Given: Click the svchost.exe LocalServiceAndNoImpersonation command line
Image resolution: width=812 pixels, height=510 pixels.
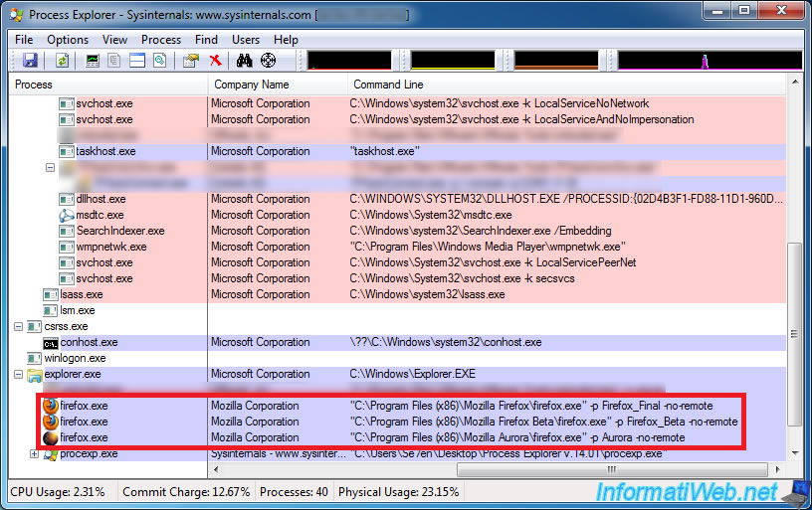Looking at the screenshot, I should pyautogui.click(x=521, y=119).
